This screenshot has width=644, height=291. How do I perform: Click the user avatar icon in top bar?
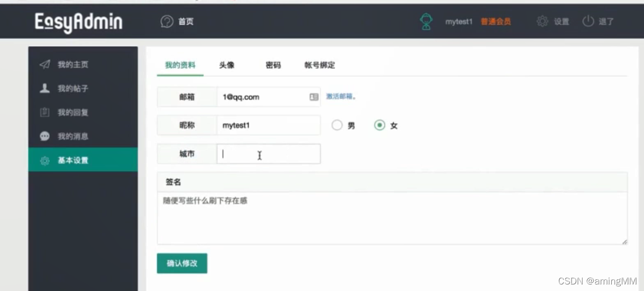click(426, 21)
